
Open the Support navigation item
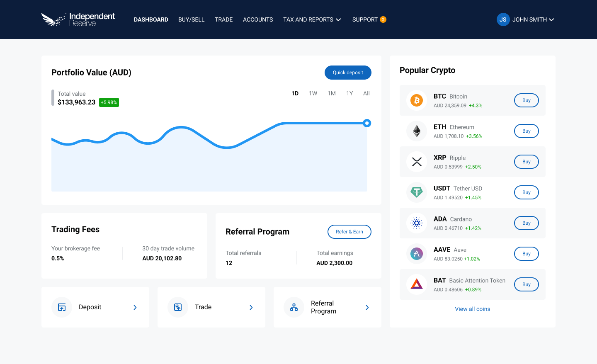pos(365,19)
